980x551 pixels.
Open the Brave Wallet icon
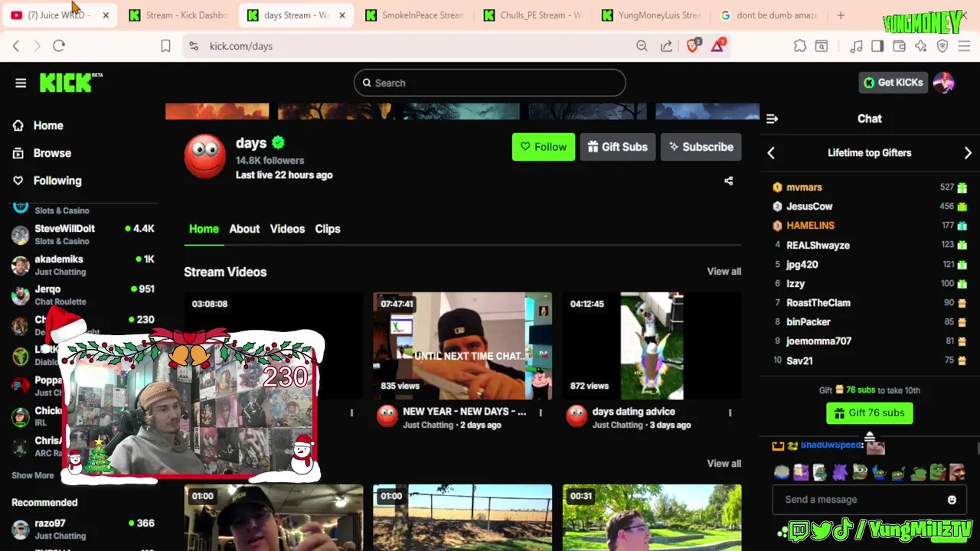point(899,46)
